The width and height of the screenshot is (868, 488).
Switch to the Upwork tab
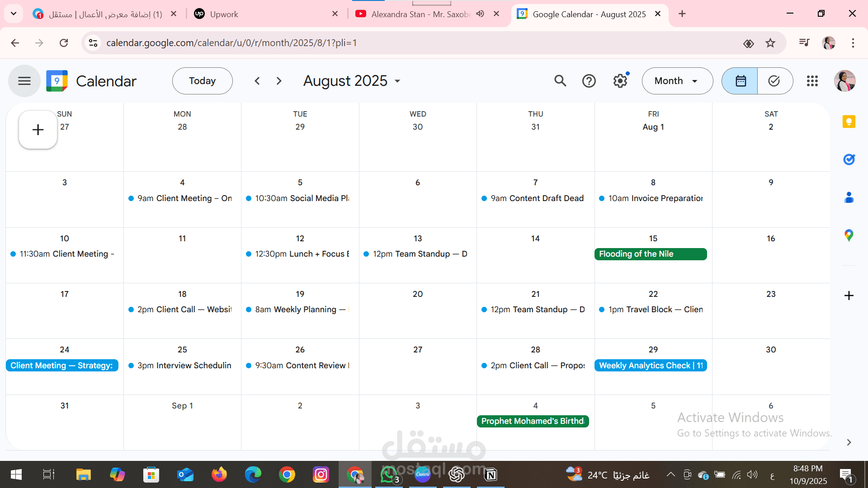[x=267, y=14]
